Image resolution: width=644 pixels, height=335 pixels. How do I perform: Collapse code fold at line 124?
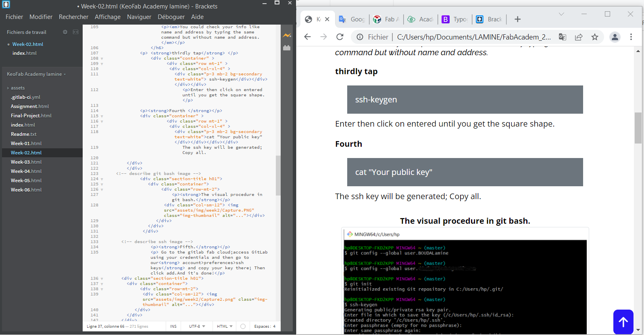102,179
